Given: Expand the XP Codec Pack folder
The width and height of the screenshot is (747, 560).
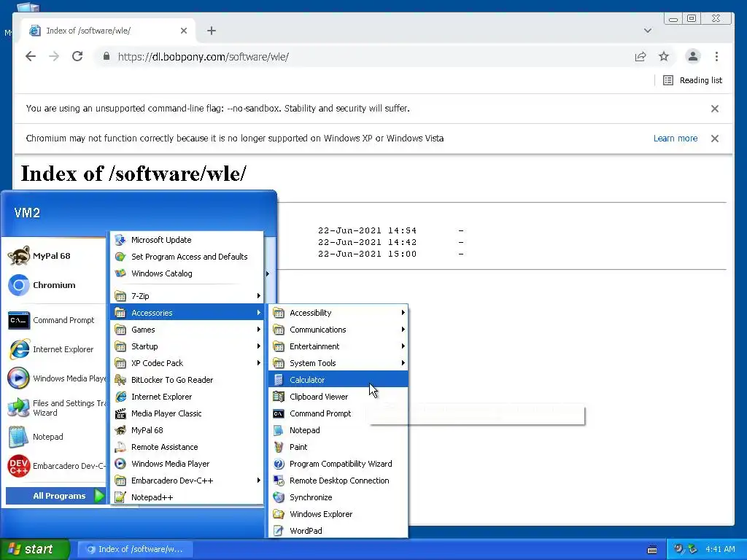Looking at the screenshot, I should pos(187,363).
